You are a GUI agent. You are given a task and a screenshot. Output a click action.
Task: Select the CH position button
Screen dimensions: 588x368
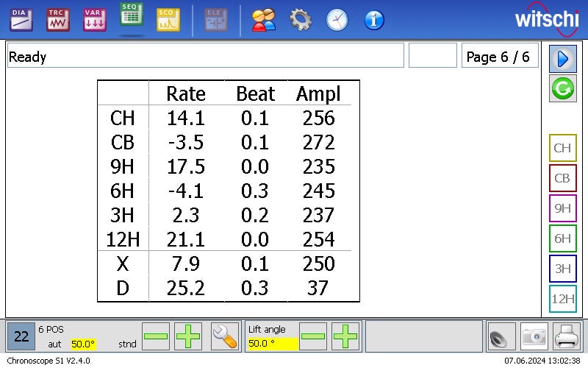click(563, 148)
